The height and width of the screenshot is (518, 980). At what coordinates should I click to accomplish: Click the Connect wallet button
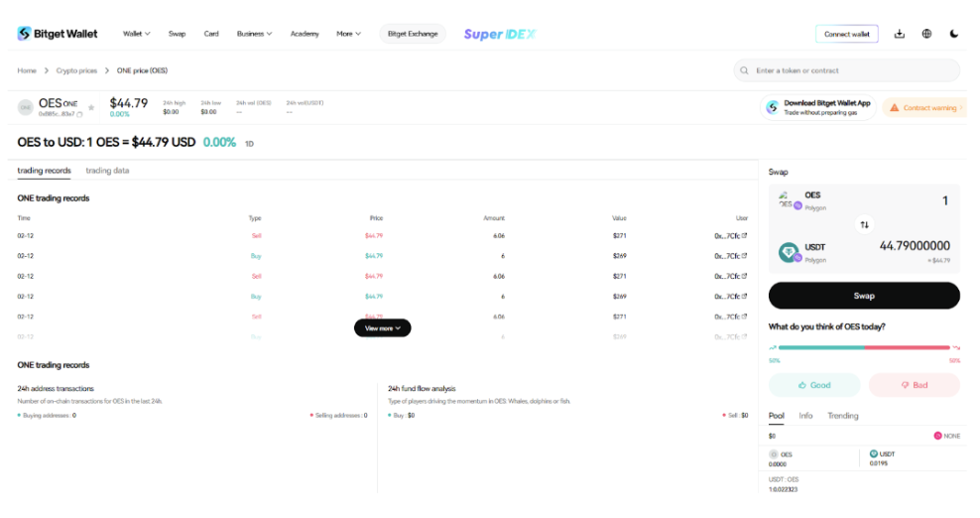coord(847,34)
